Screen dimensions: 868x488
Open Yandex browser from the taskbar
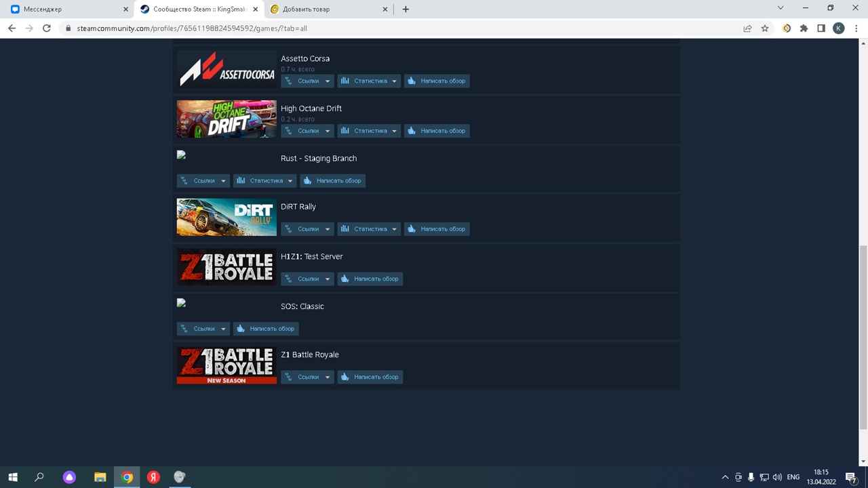[x=153, y=477]
